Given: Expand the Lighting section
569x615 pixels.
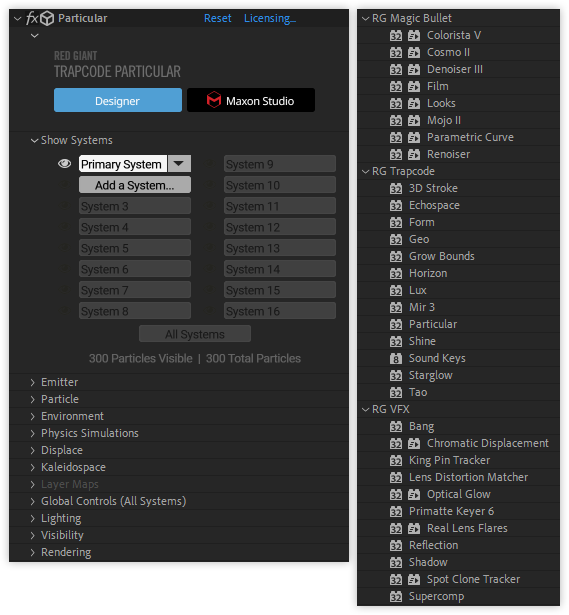Looking at the screenshot, I should pos(33,519).
